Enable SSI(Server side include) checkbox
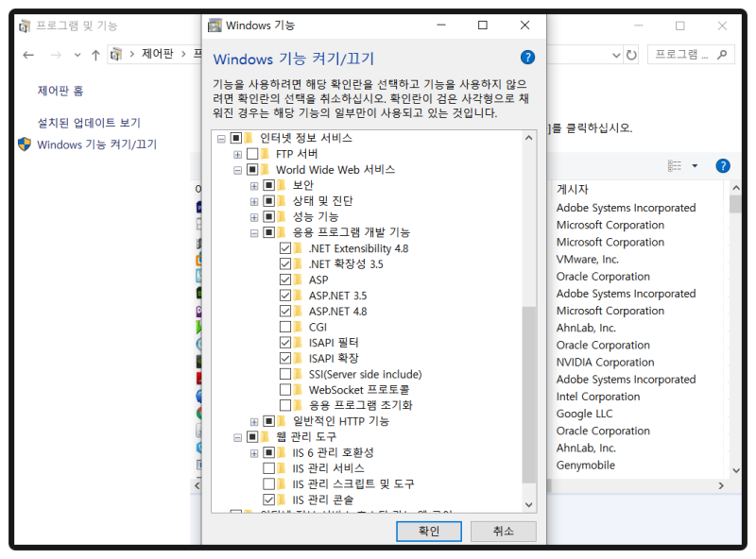 click(285, 374)
